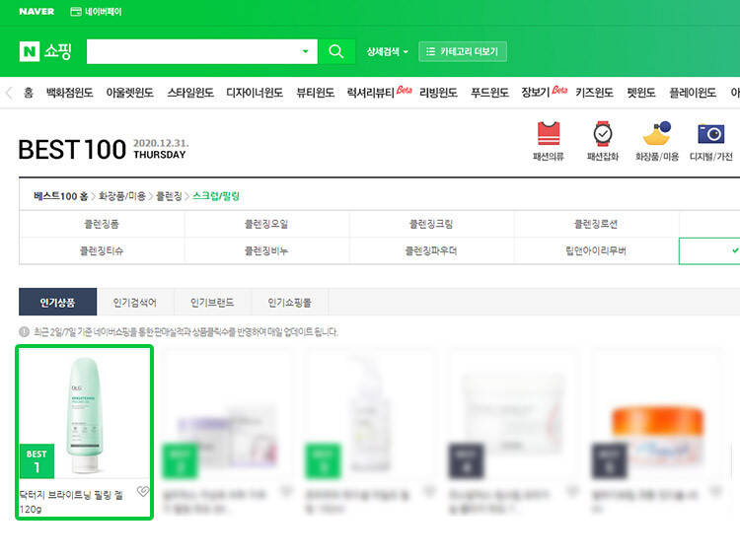Open the 패션의류 category icon
This screenshot has height=560, width=740.
tap(549, 134)
